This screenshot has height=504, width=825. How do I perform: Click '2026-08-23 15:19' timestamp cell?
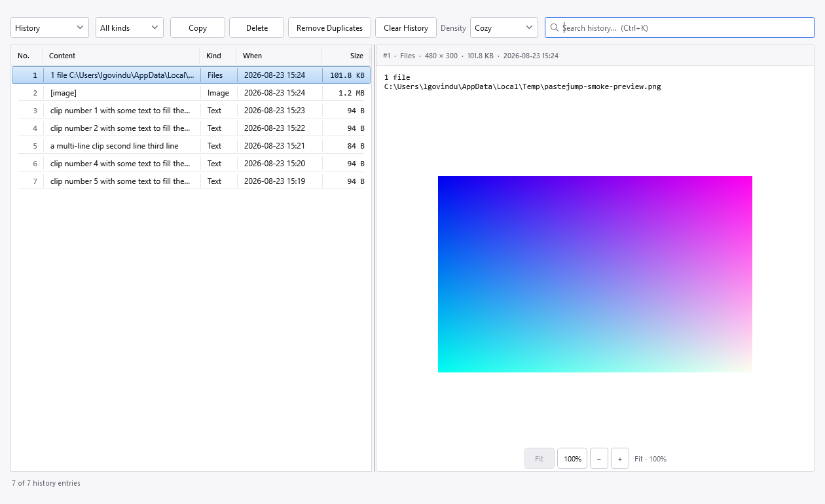coord(274,181)
